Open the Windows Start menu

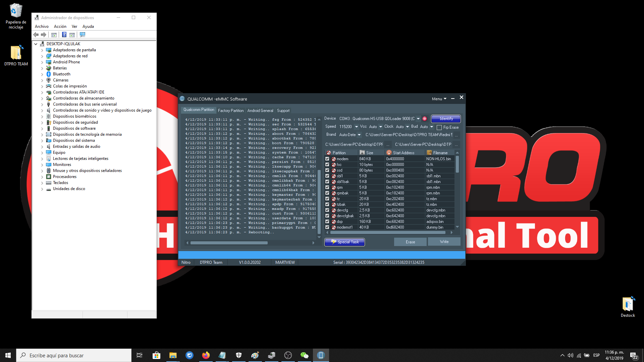(x=8, y=355)
